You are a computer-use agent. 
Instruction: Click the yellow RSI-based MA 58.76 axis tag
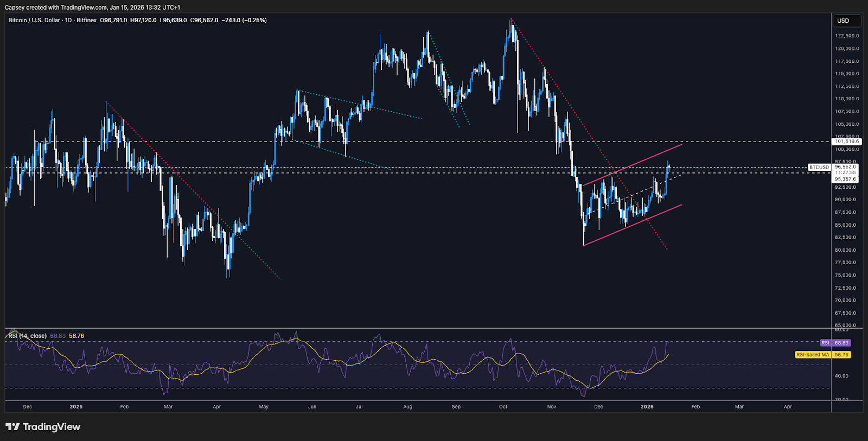823,355
